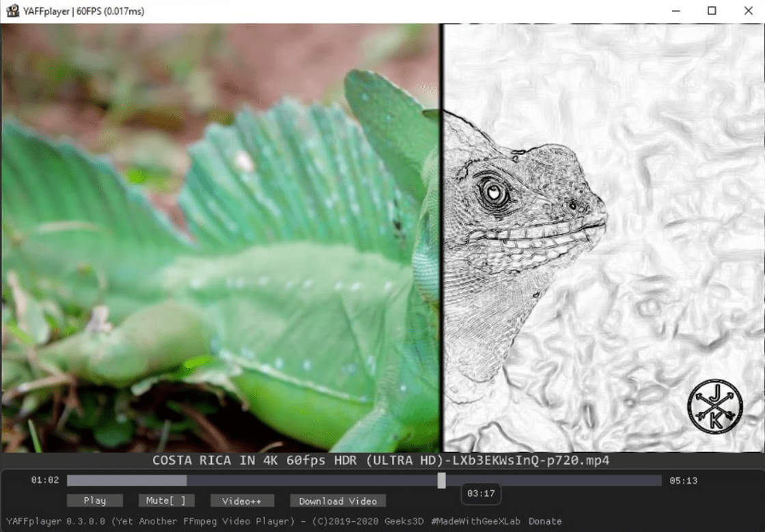Click the 01:02 elapsed time label
765x532 pixels.
click(45, 480)
